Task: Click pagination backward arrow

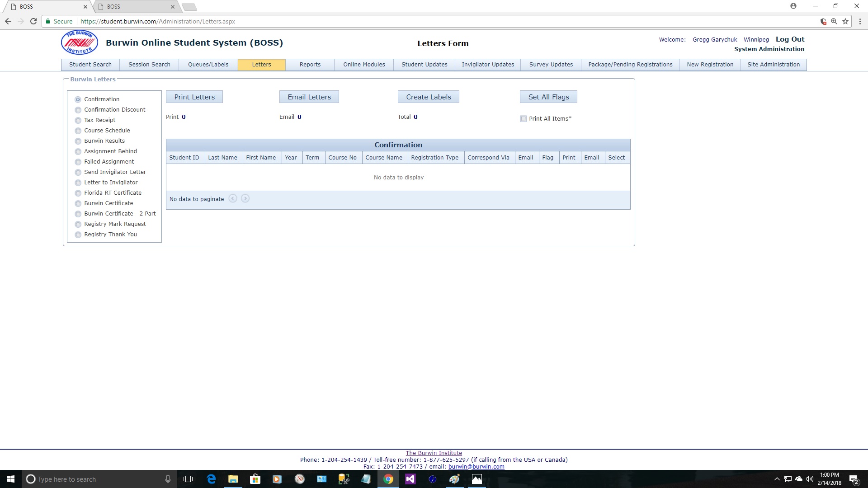Action: (233, 198)
